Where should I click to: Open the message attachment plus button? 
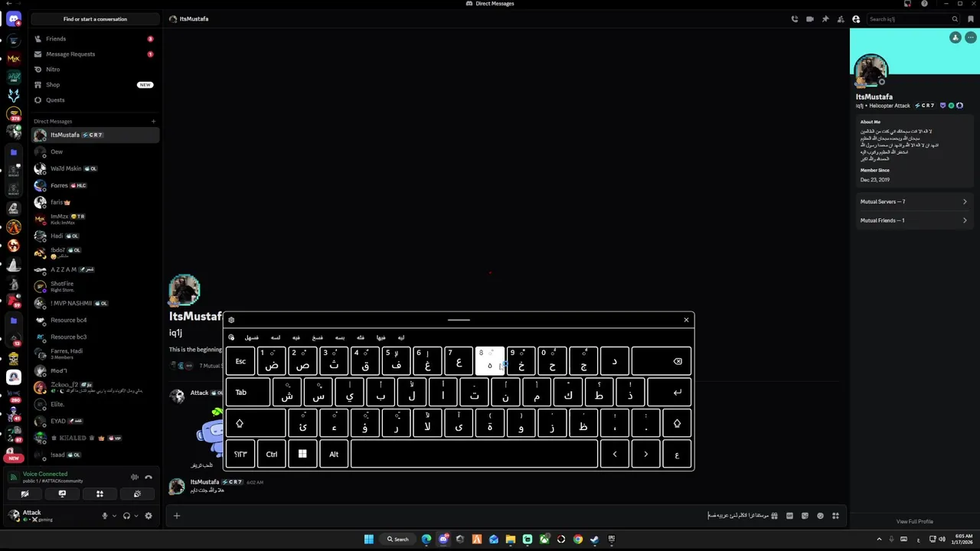(176, 516)
